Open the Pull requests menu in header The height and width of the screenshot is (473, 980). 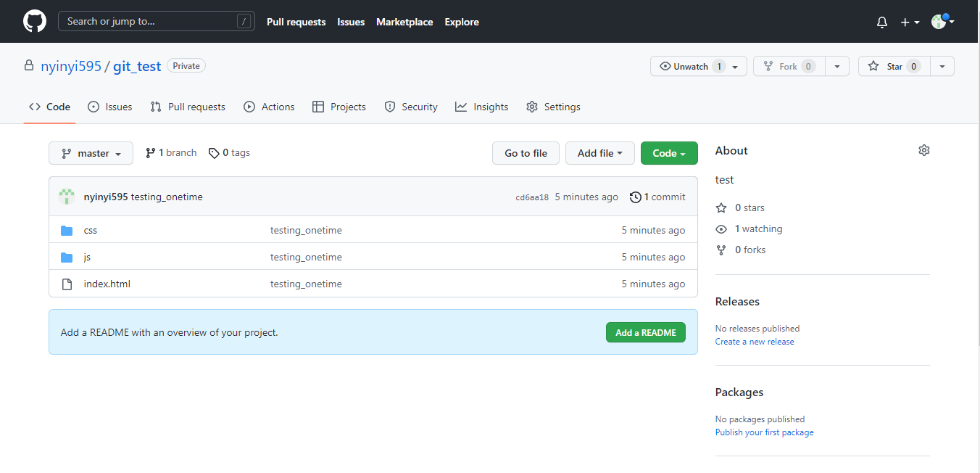[x=296, y=22]
